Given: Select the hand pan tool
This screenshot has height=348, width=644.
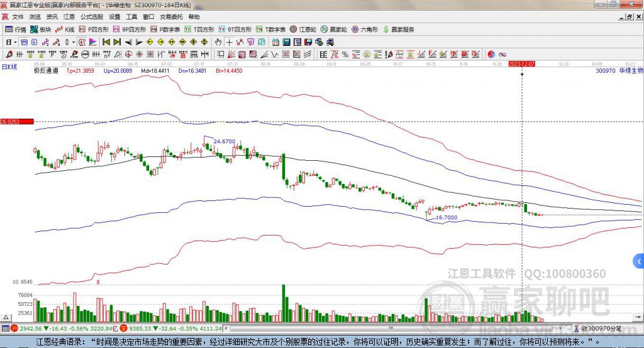Looking at the screenshot, I should [x=218, y=42].
